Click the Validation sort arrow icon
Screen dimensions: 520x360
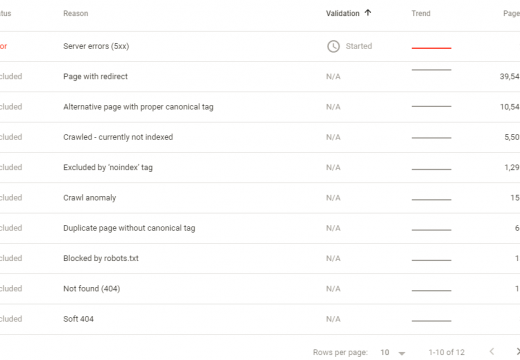[x=368, y=13]
